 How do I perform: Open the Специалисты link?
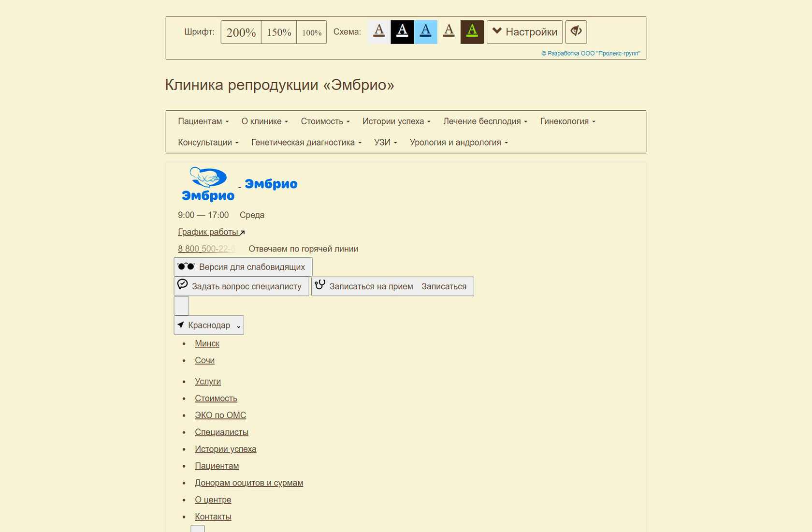click(x=221, y=432)
